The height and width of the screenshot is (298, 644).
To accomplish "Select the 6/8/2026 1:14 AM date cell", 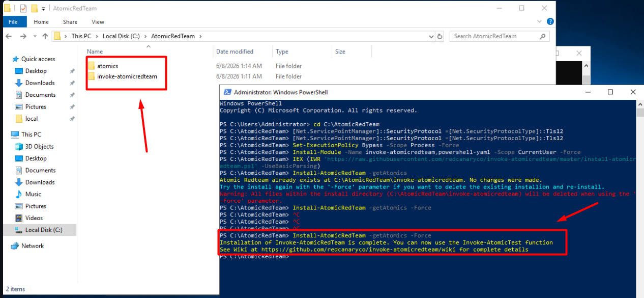I will pos(239,66).
